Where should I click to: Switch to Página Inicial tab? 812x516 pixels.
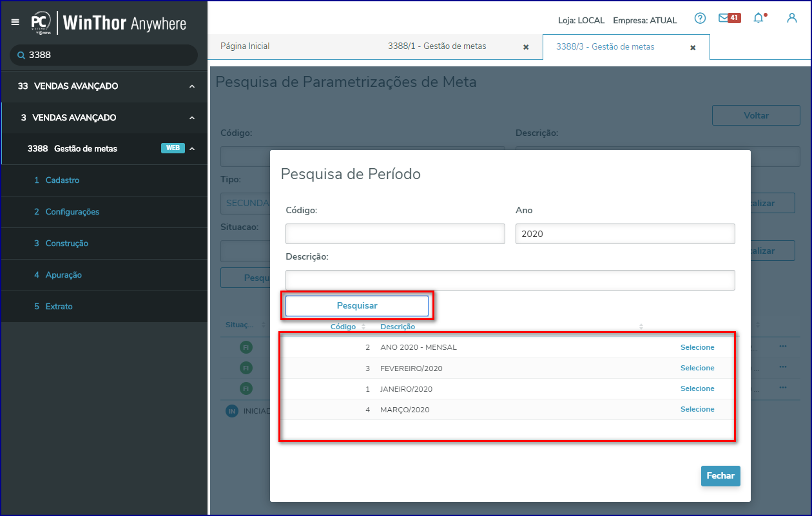(x=245, y=46)
